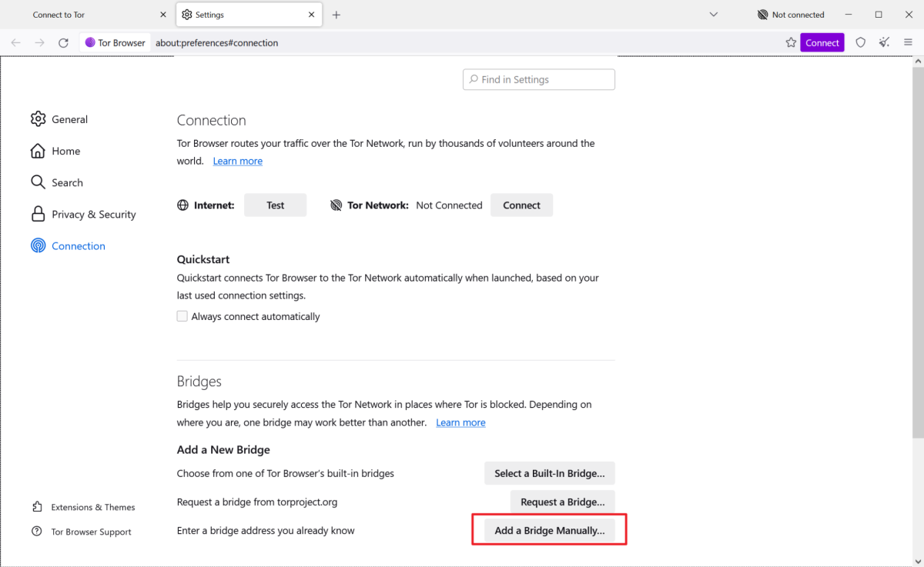Reload the current page

[64, 43]
